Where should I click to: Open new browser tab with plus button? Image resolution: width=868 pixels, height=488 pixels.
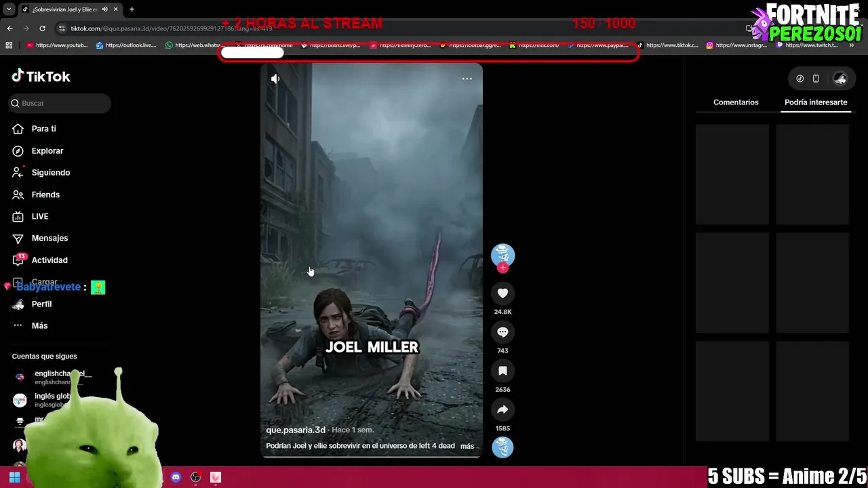tap(132, 9)
